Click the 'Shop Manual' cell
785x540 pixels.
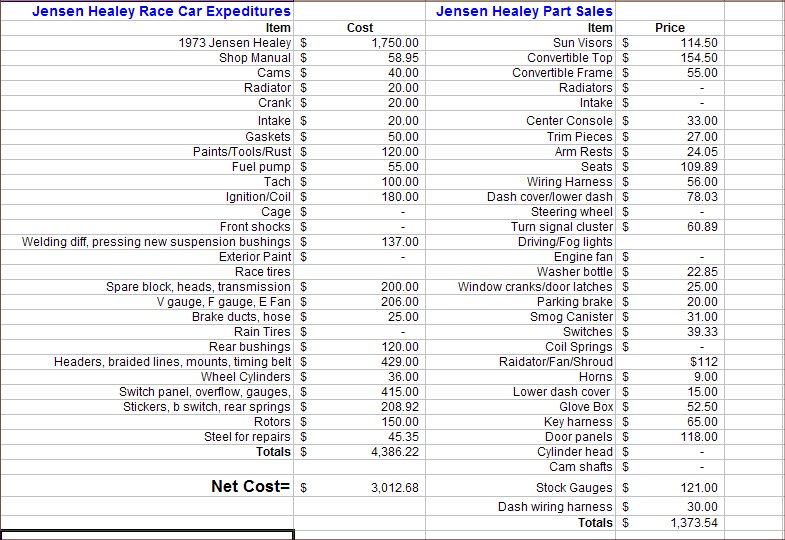coord(147,58)
